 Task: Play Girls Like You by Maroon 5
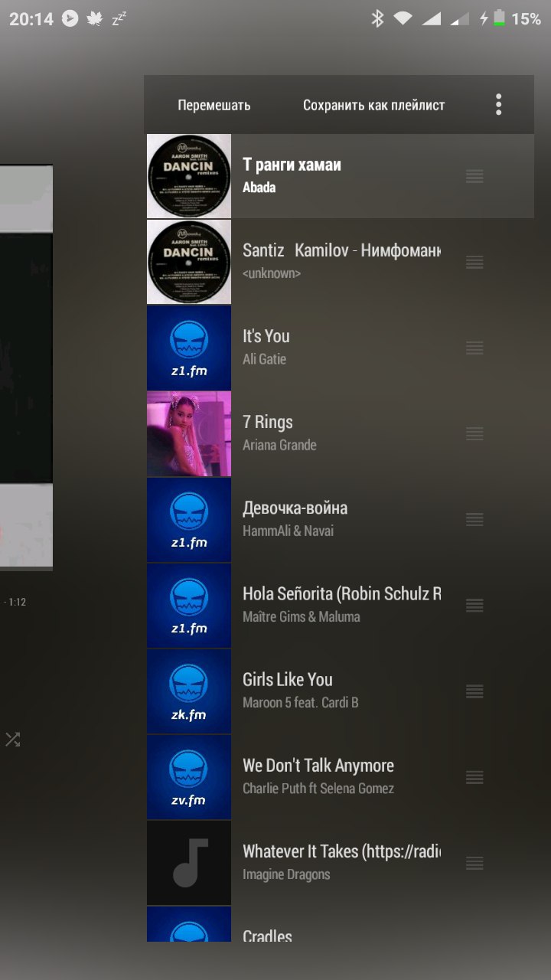(340, 691)
